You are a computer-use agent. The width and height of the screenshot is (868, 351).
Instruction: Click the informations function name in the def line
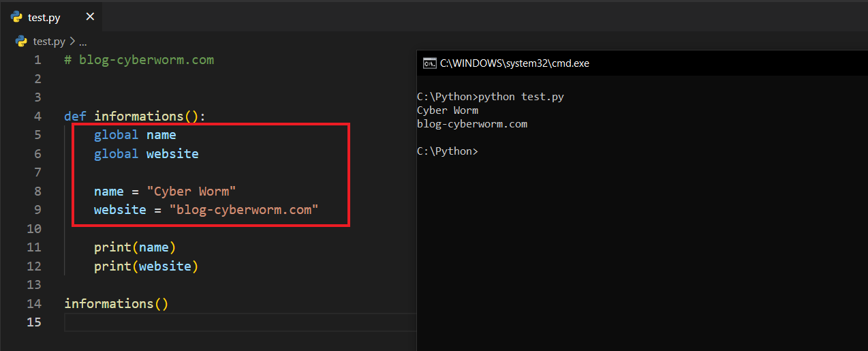138,116
